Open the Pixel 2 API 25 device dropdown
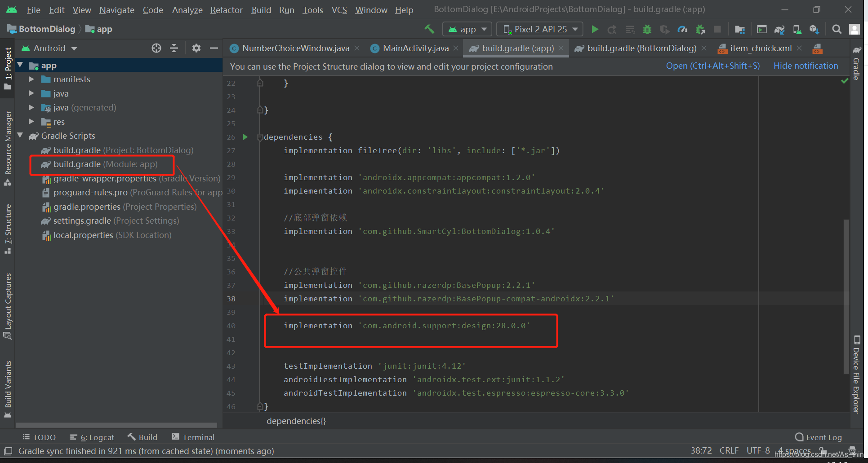This screenshot has height=463, width=868. tap(540, 29)
